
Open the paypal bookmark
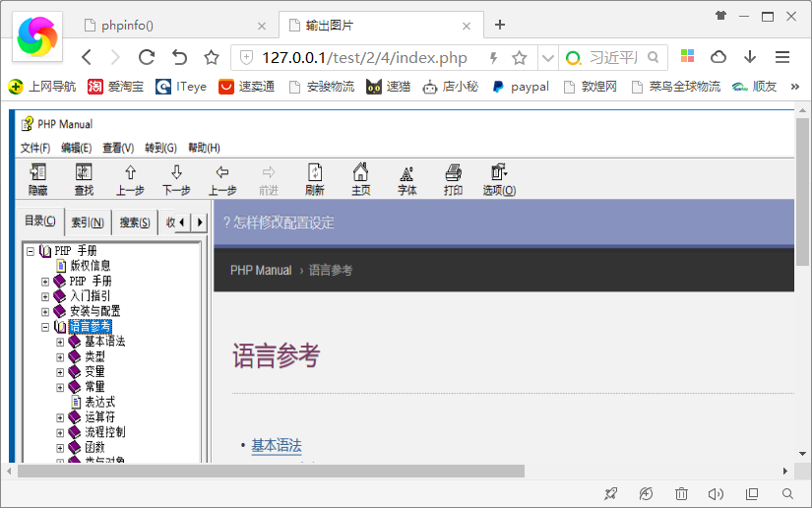[520, 87]
